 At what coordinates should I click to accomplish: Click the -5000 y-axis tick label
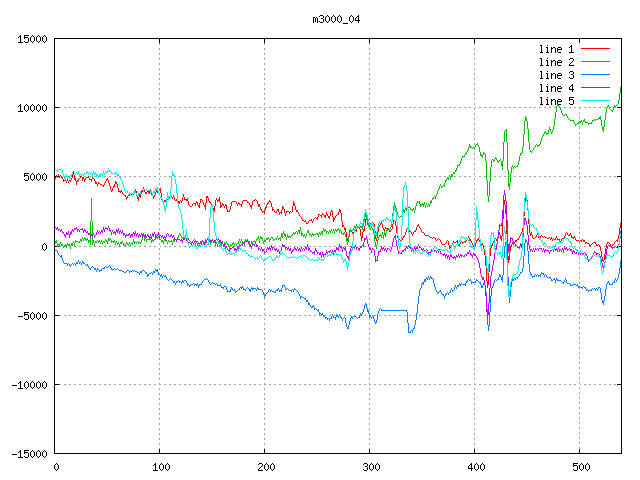[32, 316]
